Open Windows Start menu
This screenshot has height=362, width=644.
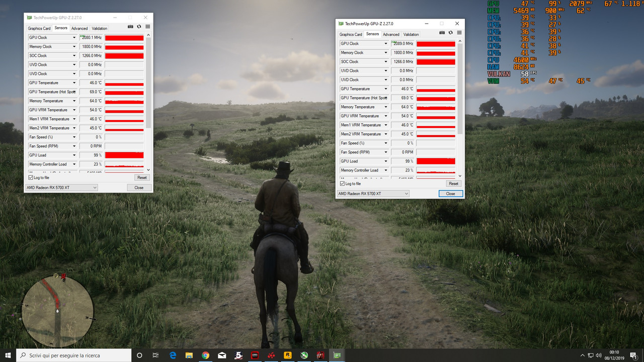pyautogui.click(x=8, y=355)
